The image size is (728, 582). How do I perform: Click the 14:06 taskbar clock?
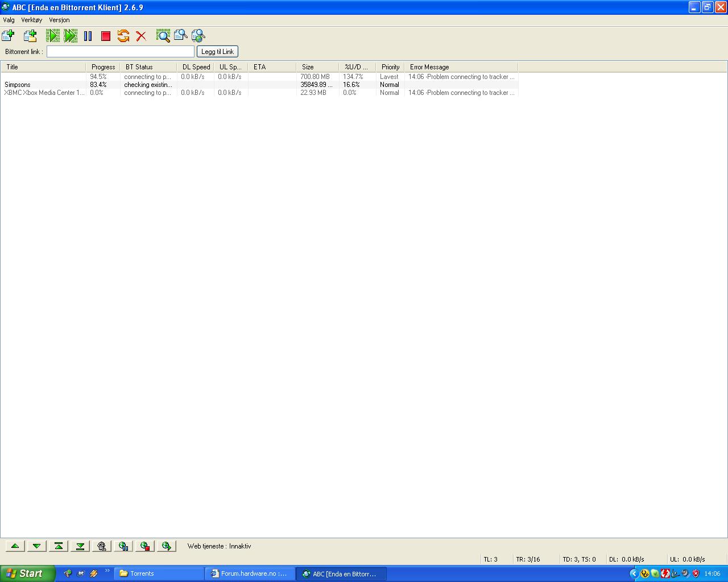tap(713, 574)
